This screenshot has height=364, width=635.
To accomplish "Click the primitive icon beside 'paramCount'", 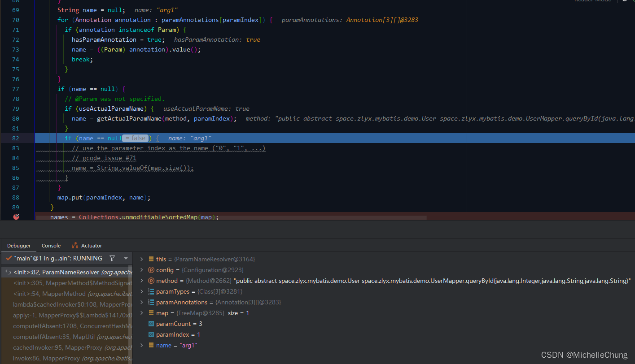I will (x=151, y=324).
